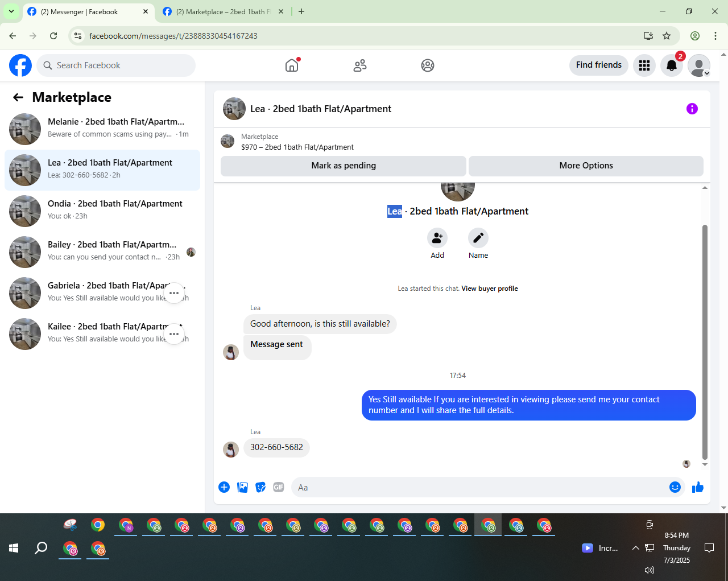The width and height of the screenshot is (728, 581).
Task: Go to Home feed icon
Action: (x=292, y=65)
